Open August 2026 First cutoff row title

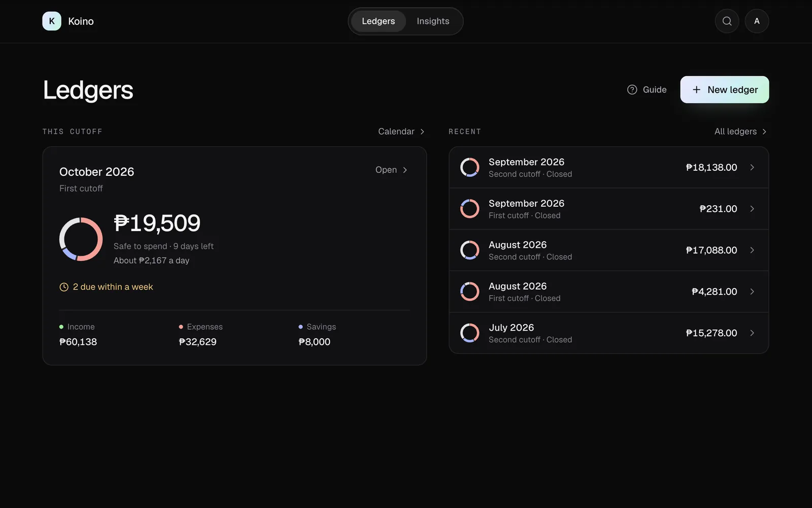point(518,286)
